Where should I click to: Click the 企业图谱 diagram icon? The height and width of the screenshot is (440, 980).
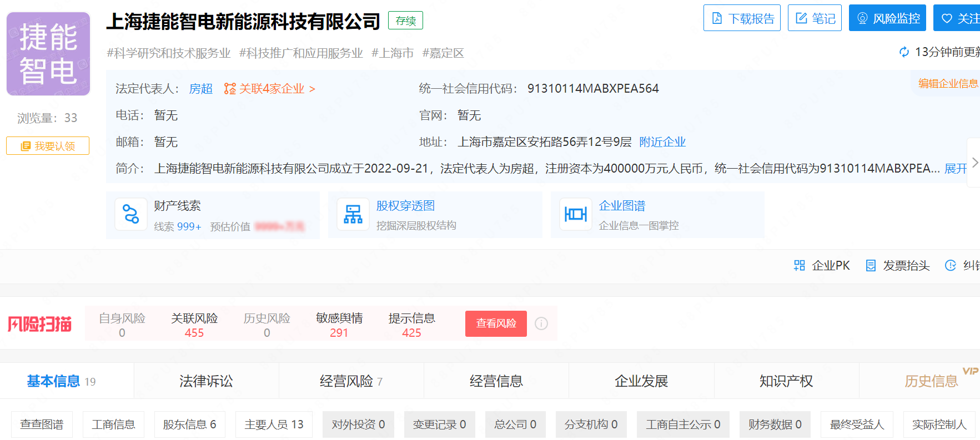coord(575,214)
